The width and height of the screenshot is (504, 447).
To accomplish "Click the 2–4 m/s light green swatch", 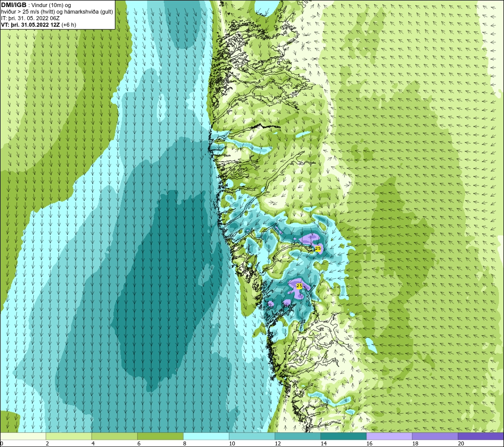I will click(69, 436).
